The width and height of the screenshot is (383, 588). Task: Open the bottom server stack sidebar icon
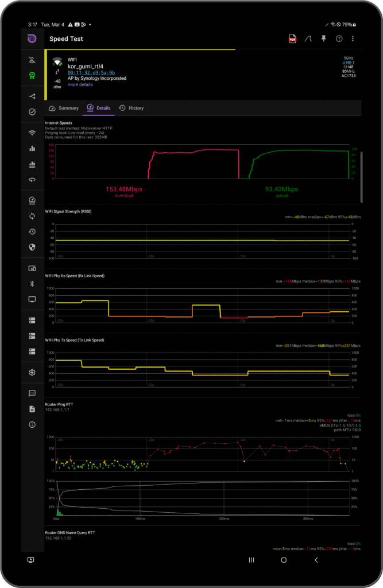pos(32,351)
